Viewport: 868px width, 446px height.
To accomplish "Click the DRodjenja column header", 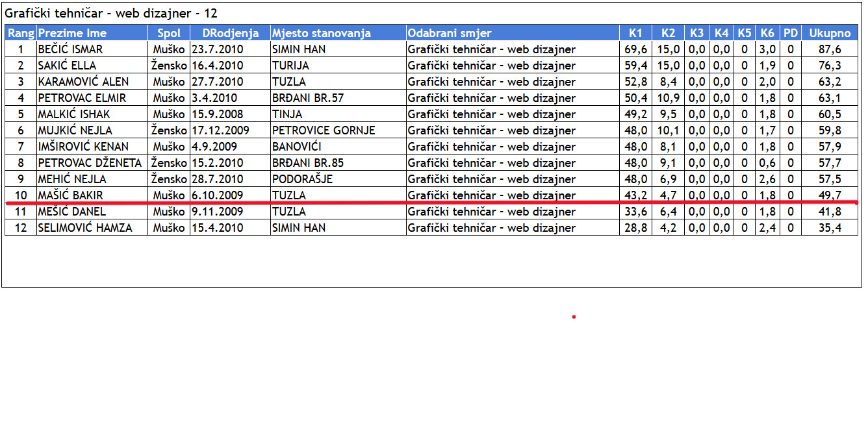I will click(231, 33).
